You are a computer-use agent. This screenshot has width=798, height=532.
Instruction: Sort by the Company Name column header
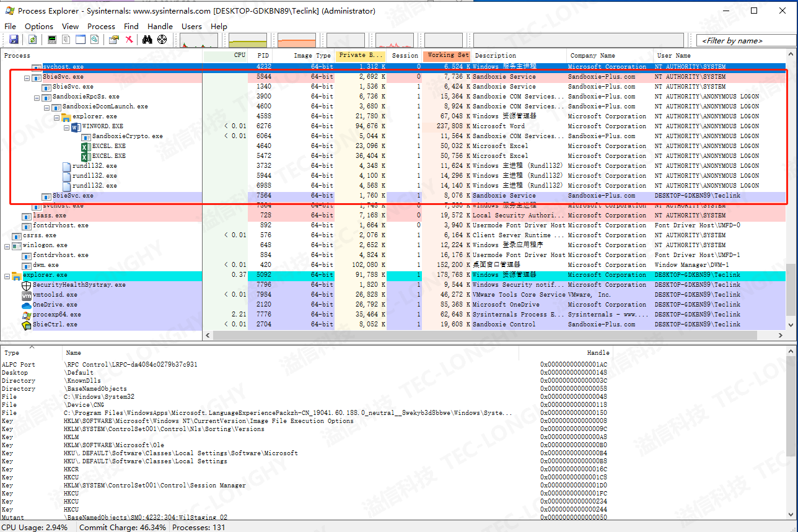610,55
